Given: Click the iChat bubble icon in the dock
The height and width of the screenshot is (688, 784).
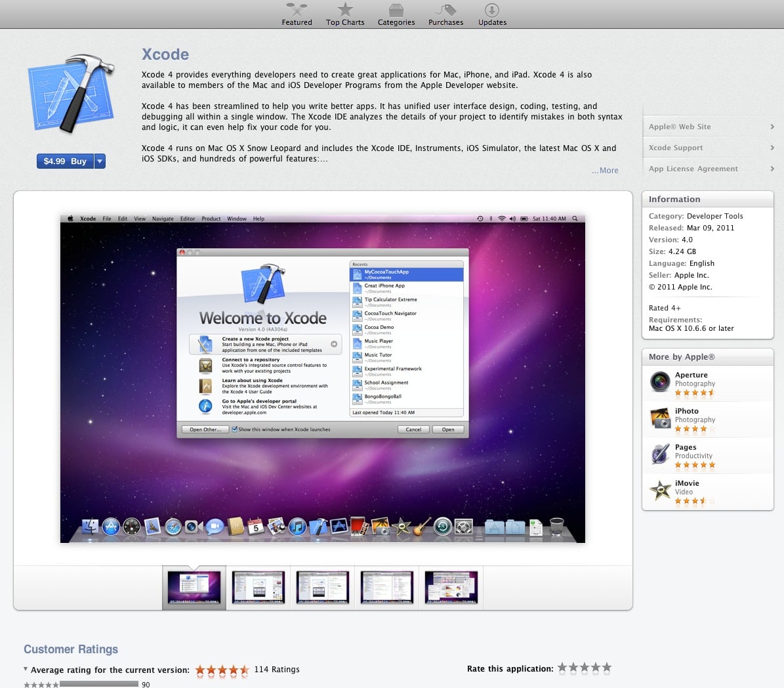Looking at the screenshot, I should pos(215,527).
